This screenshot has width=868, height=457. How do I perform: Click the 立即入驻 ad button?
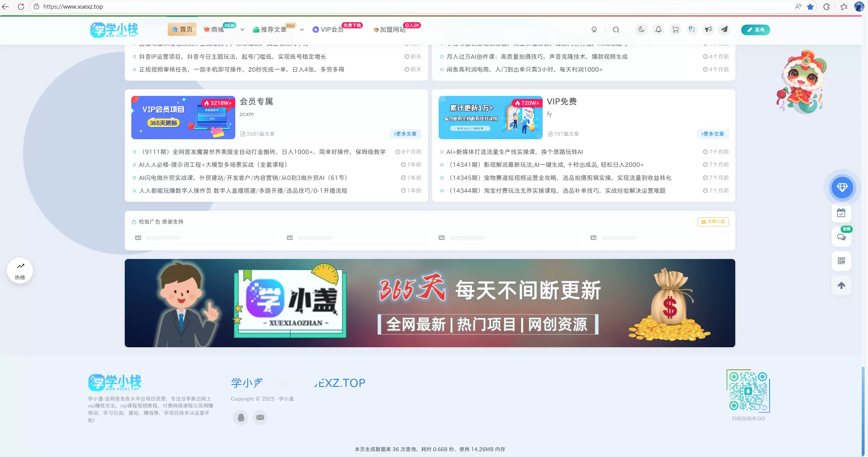[x=713, y=222]
